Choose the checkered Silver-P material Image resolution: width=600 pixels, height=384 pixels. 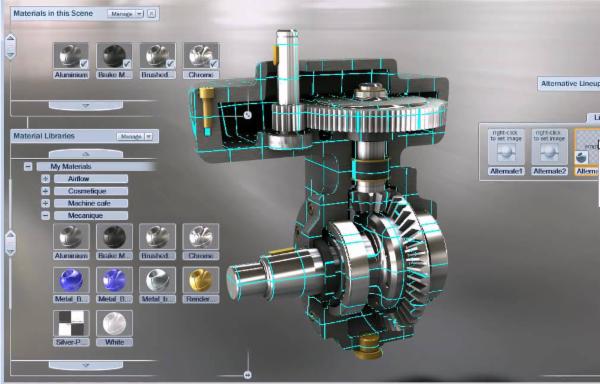pos(71,323)
